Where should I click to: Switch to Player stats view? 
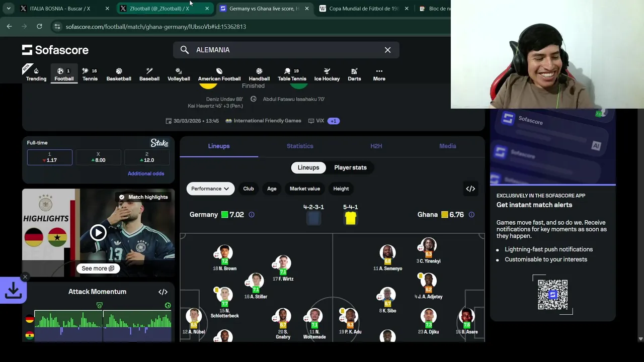point(351,167)
